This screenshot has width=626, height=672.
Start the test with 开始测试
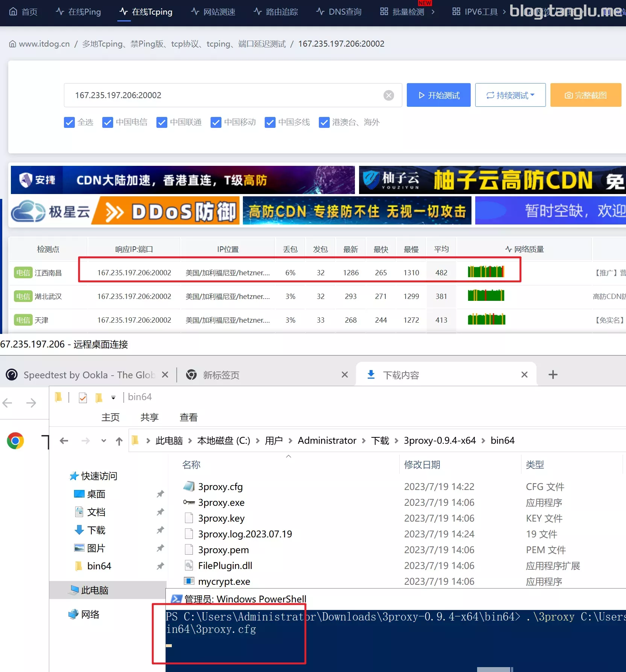pyautogui.click(x=439, y=95)
